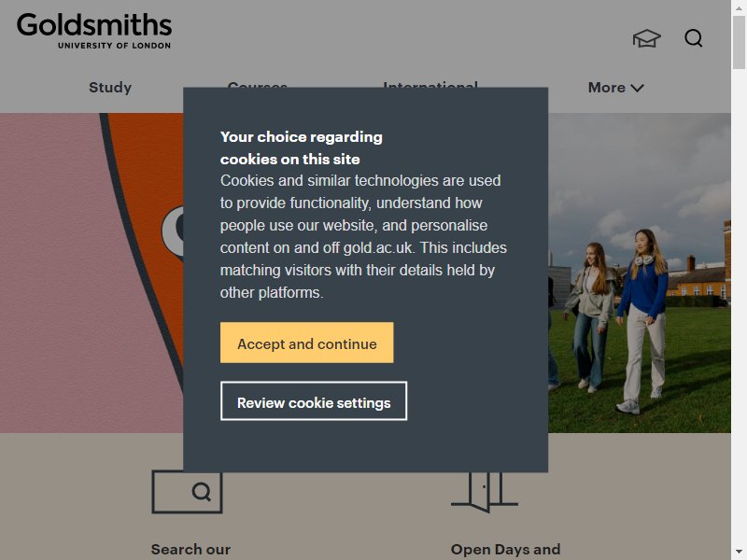Open the graduation cap student icon
This screenshot has height=560, width=747.
point(646,38)
